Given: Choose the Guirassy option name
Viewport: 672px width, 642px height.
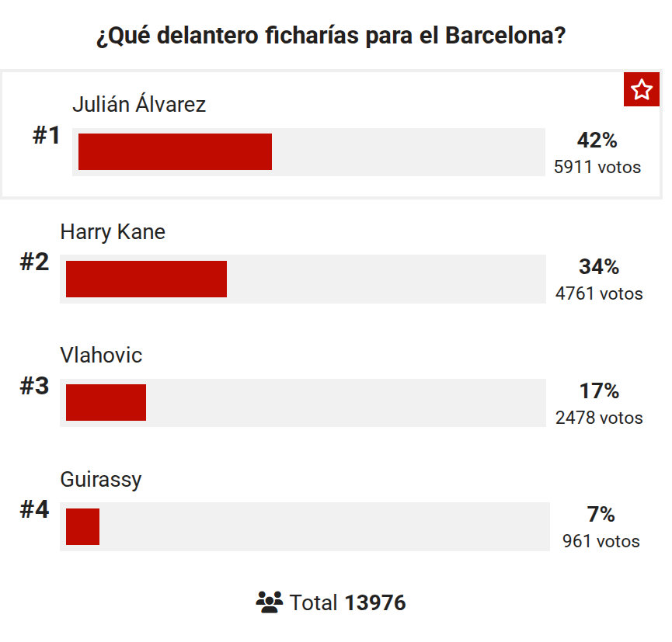Looking at the screenshot, I should (x=101, y=480).
